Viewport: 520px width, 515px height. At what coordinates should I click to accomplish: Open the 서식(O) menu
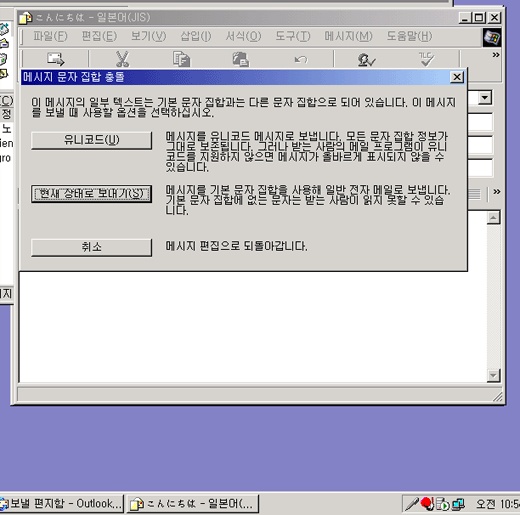tap(243, 36)
